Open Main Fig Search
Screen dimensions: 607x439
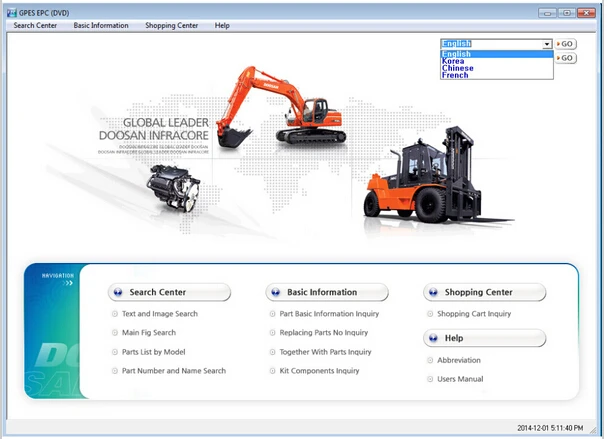(149, 333)
